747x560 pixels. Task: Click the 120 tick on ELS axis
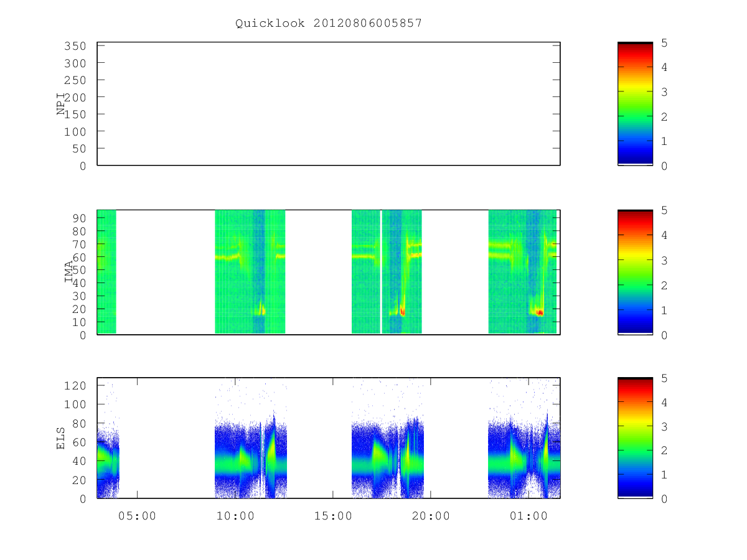click(x=74, y=385)
